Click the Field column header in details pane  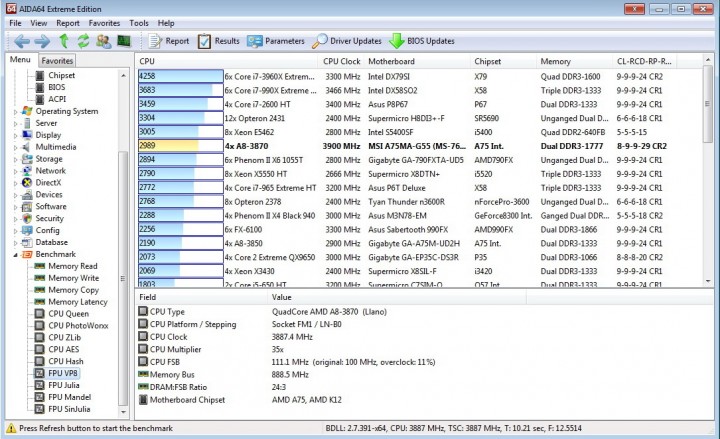[x=201, y=297]
